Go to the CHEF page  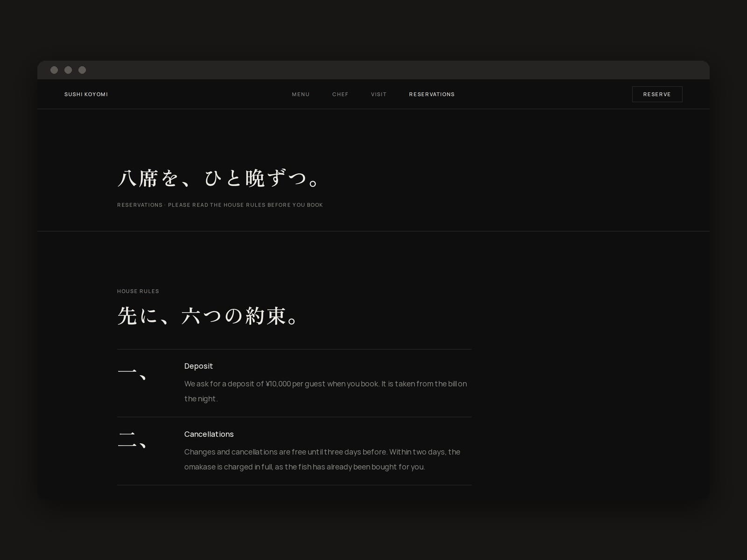coord(340,94)
